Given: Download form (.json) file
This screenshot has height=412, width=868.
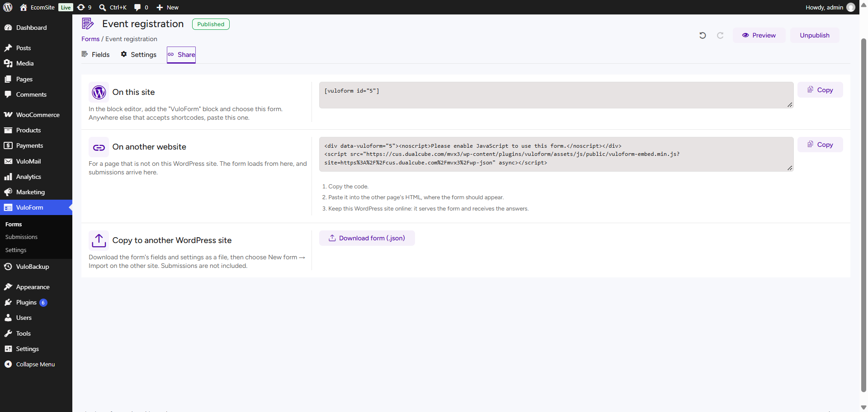Looking at the screenshot, I should click(367, 238).
